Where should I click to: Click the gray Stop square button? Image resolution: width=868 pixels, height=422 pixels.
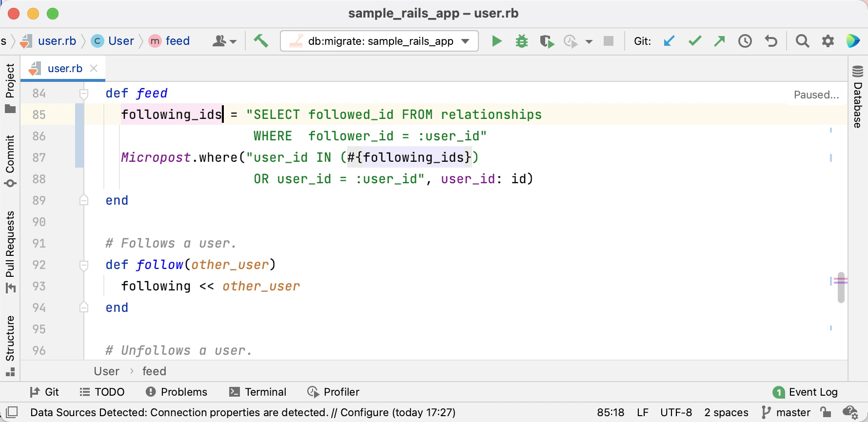click(x=609, y=41)
